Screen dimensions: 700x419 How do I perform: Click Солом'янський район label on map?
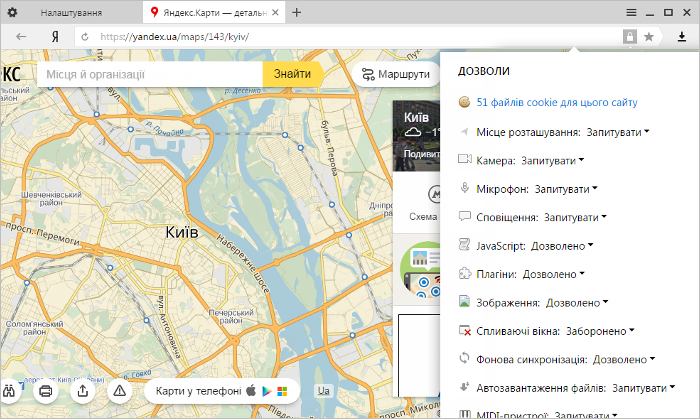coord(34,328)
